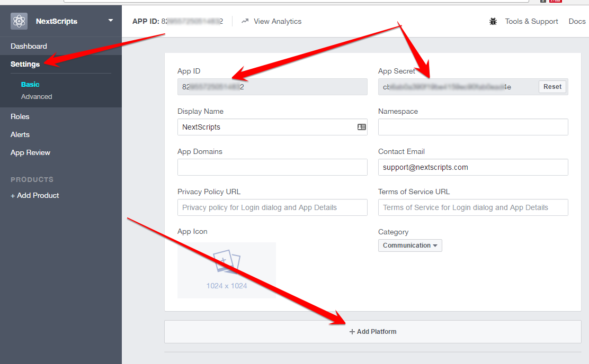Click the + Add Platform button
The image size is (589, 364).
(373, 332)
